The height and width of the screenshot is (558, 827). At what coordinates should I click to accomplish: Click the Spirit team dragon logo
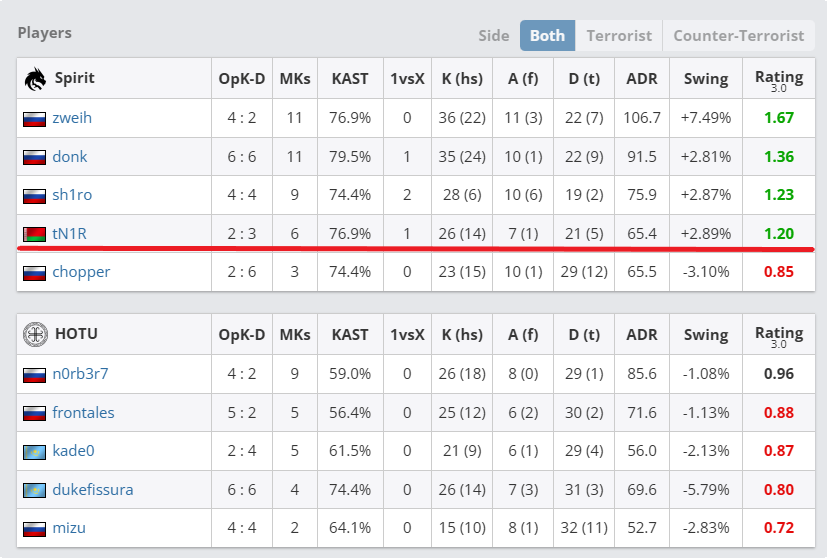pyautogui.click(x=35, y=78)
